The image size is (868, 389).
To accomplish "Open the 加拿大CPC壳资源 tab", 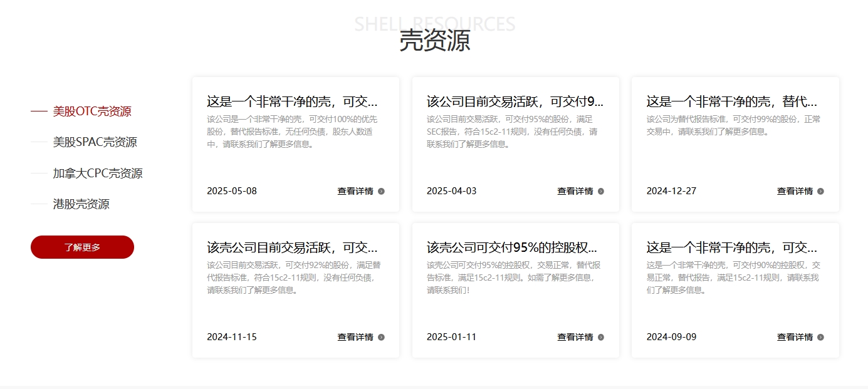I will coord(97,174).
